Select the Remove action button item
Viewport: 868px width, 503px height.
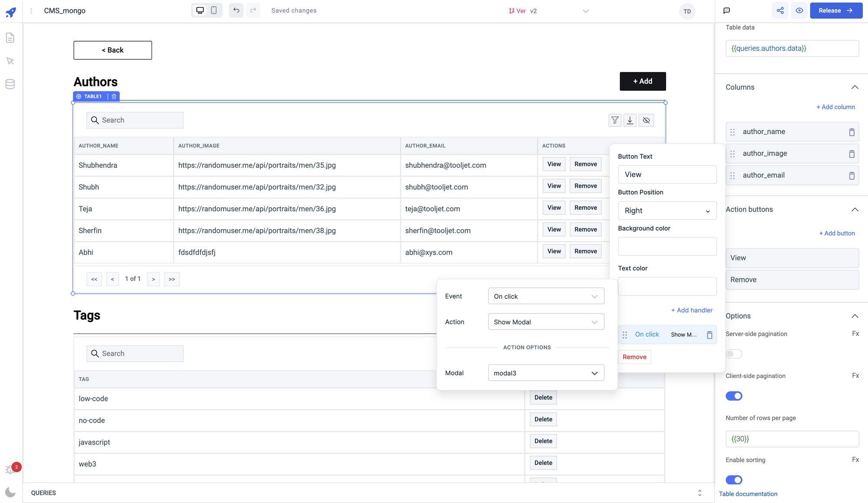coord(792,280)
